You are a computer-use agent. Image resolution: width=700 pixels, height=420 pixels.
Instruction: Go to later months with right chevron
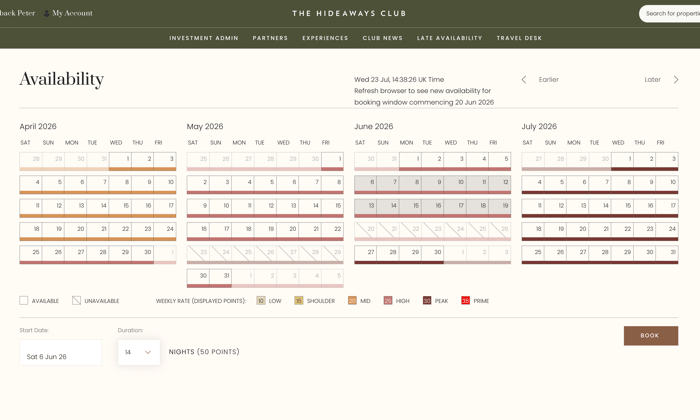click(x=676, y=79)
